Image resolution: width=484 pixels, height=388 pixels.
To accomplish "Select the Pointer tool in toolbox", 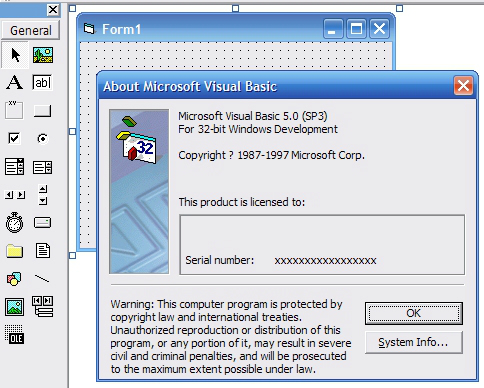I will tap(15, 55).
